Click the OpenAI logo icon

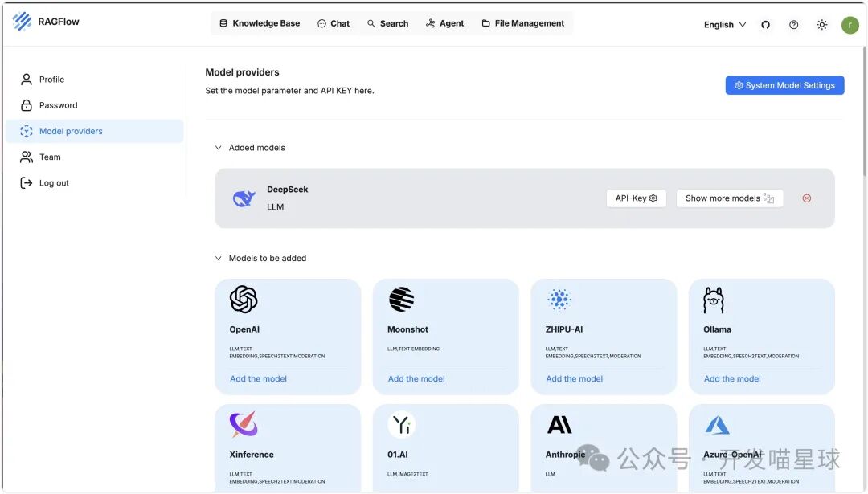click(x=244, y=300)
